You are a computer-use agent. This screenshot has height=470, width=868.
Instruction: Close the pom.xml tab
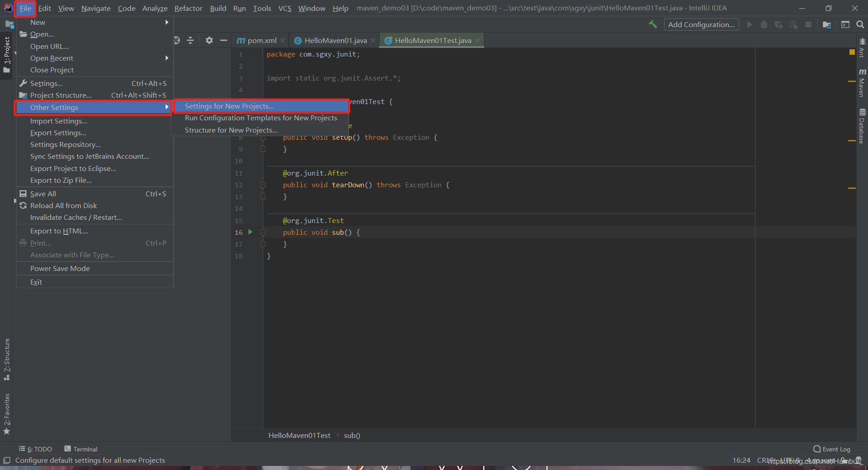pyautogui.click(x=283, y=40)
